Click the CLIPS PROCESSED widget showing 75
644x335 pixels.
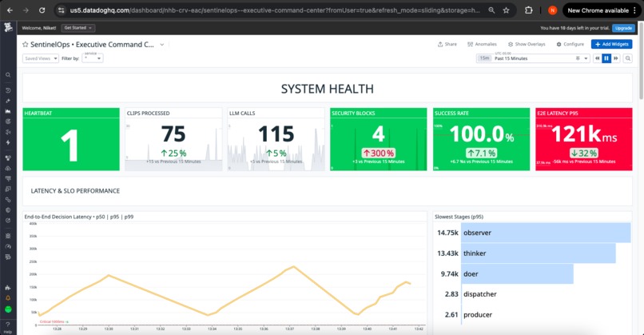click(x=173, y=139)
